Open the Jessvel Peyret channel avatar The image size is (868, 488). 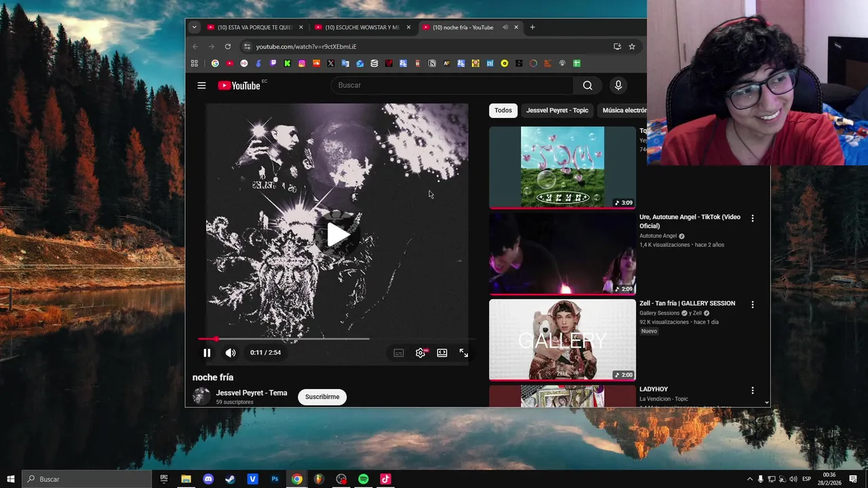[201, 396]
